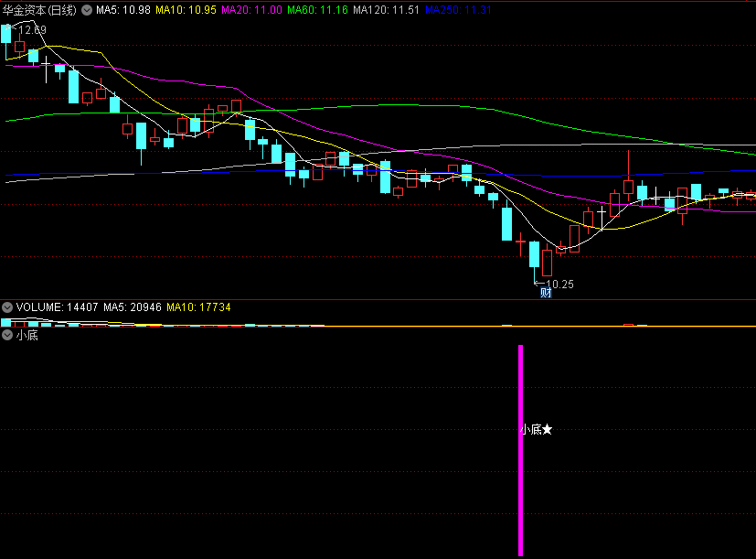Click the MA5: 10.98 price average label
The image size is (756, 559).
tap(123, 10)
